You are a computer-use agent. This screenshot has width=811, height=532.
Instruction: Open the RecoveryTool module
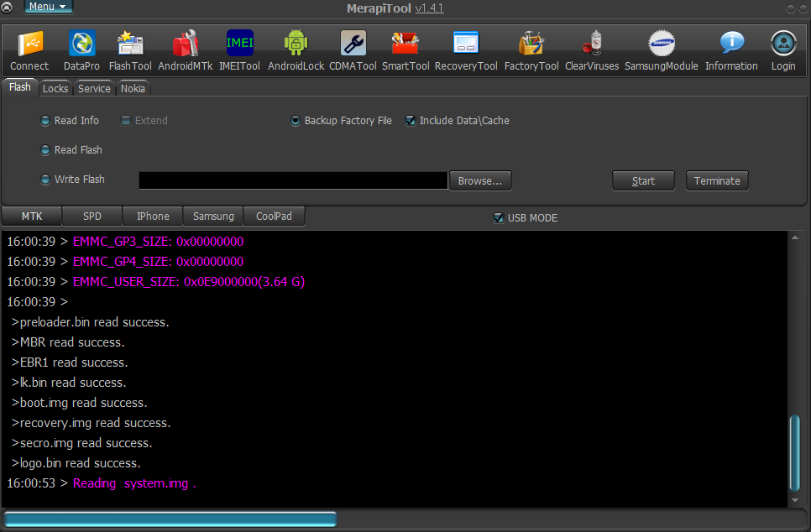(466, 51)
